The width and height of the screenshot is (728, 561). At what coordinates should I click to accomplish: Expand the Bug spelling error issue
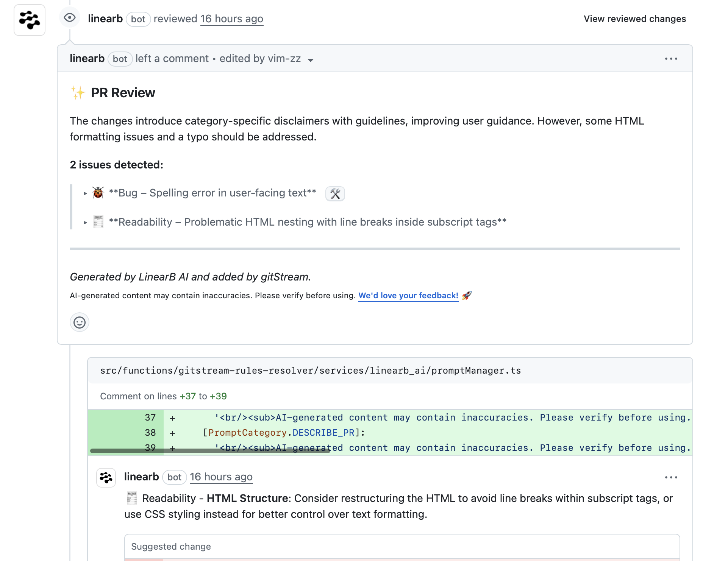86,193
